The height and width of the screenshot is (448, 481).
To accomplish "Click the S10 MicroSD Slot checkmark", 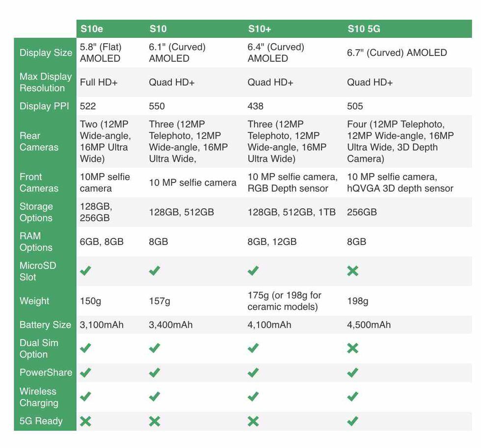I will point(155,271).
